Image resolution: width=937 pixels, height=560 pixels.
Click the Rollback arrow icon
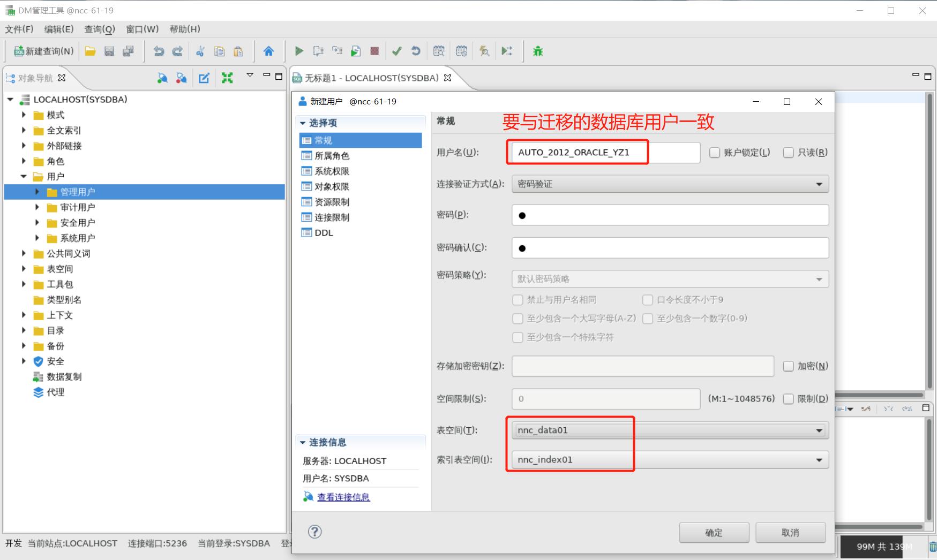(x=416, y=51)
